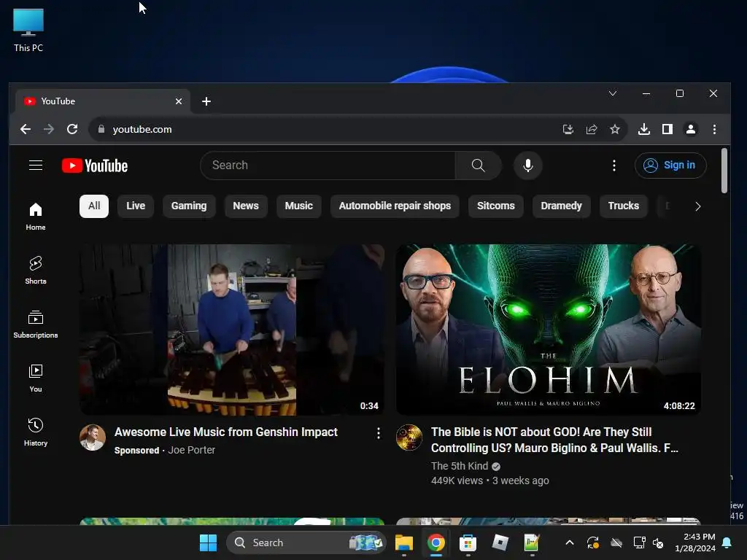Start voice search with microphone icon

(528, 166)
